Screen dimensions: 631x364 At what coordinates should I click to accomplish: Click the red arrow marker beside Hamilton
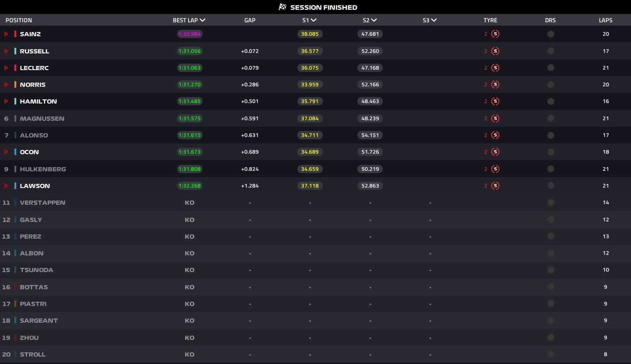click(x=7, y=101)
